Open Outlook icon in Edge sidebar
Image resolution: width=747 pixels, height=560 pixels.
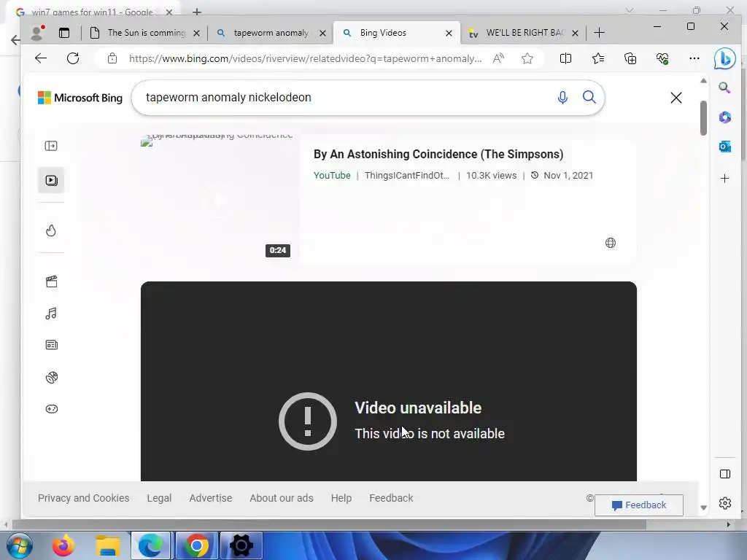click(724, 147)
